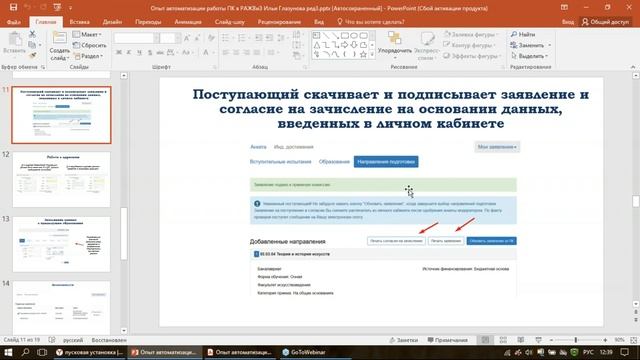Toggle align text right
Viewport: 640px width, 360px height.
(x=246, y=52)
